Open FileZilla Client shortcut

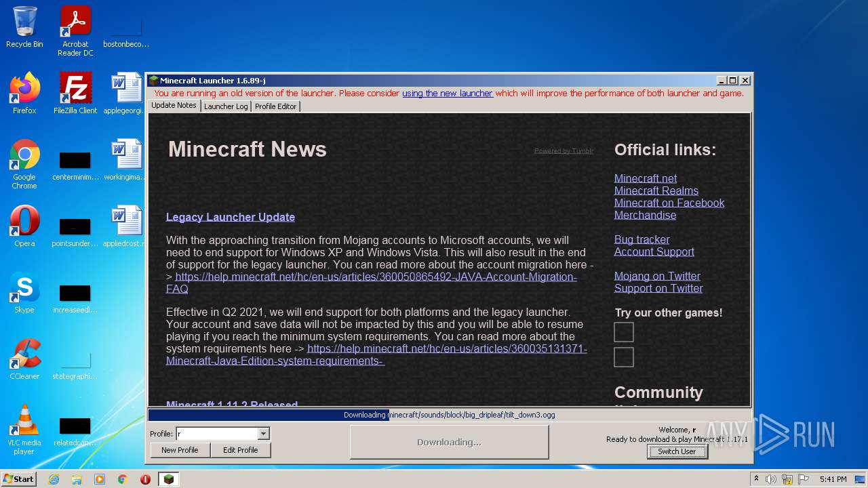coord(75,94)
